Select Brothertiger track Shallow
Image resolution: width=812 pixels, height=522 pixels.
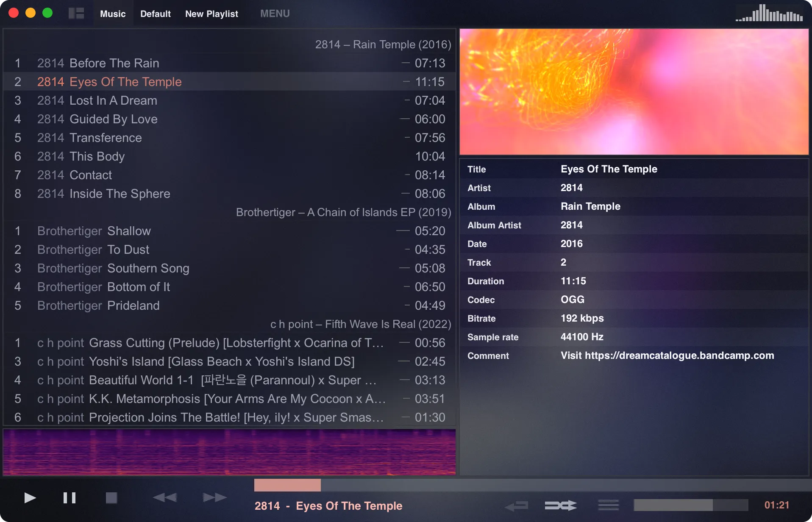229,231
